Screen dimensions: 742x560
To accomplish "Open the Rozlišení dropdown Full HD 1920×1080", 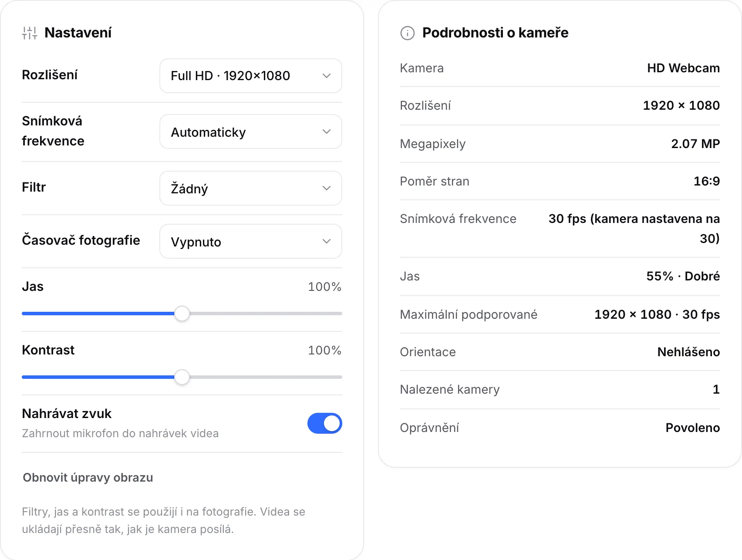I will pos(251,76).
